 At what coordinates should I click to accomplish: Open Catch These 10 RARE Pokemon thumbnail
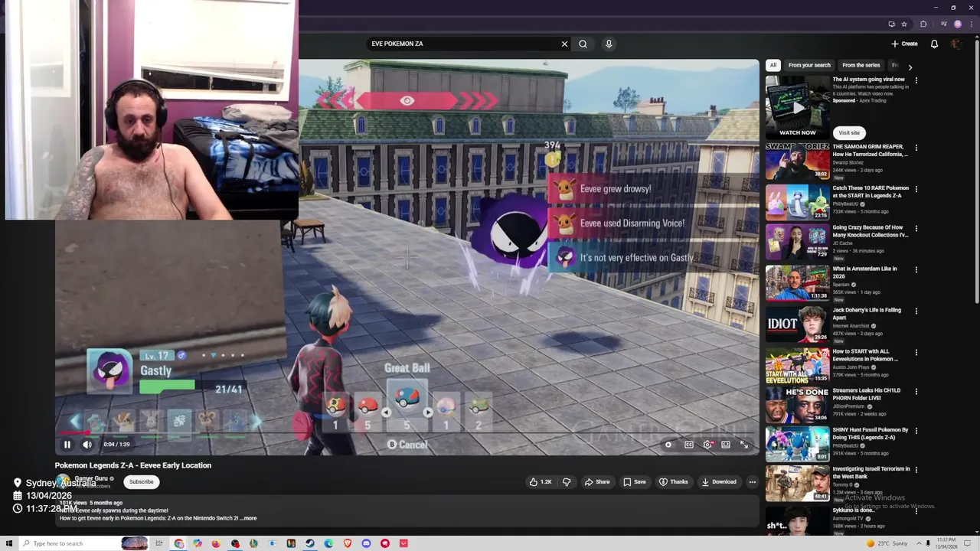pyautogui.click(x=797, y=202)
